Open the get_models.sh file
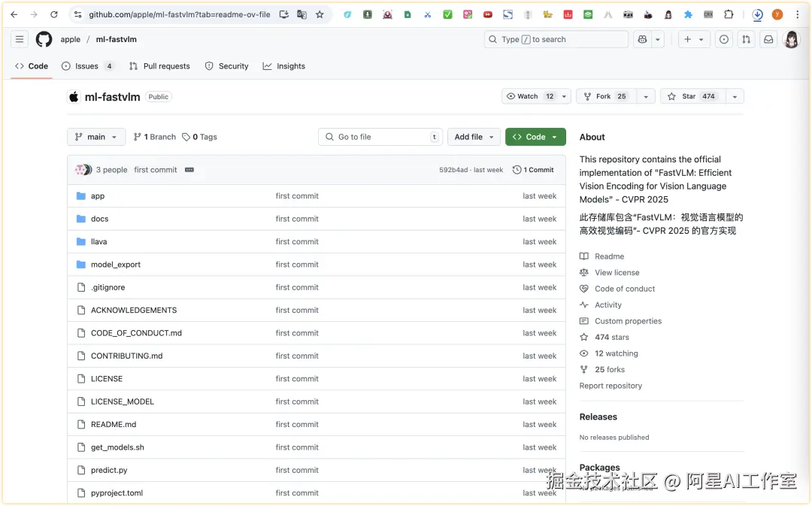 pos(117,447)
